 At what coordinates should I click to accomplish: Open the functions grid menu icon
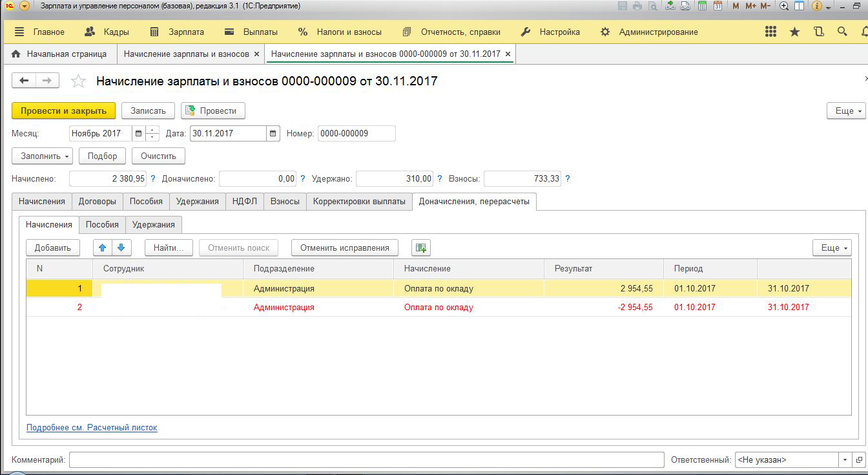tap(770, 32)
